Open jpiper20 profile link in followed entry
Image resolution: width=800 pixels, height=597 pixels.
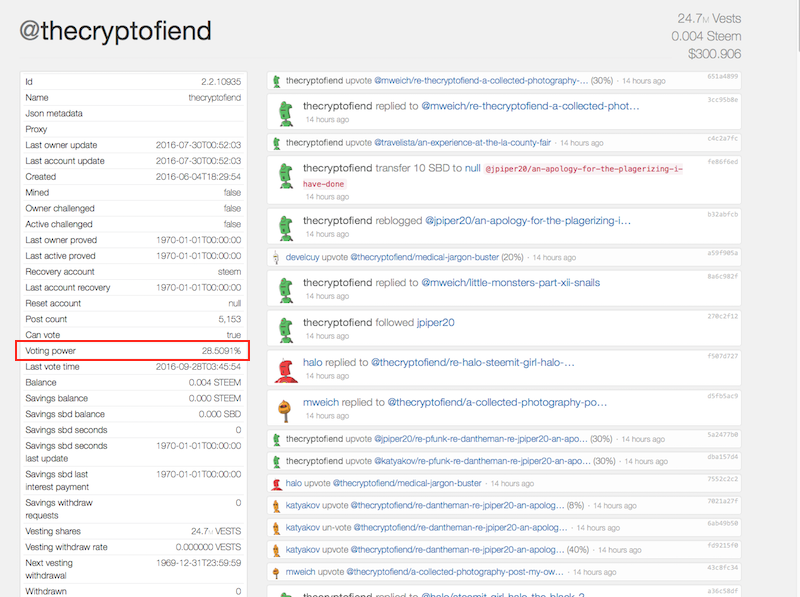pos(436,322)
